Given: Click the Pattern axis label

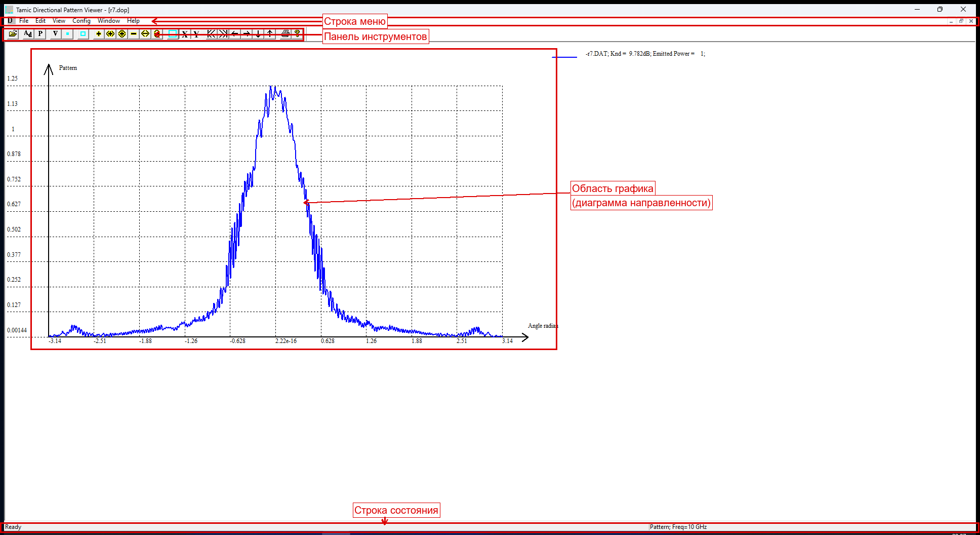Looking at the screenshot, I should tap(68, 68).
